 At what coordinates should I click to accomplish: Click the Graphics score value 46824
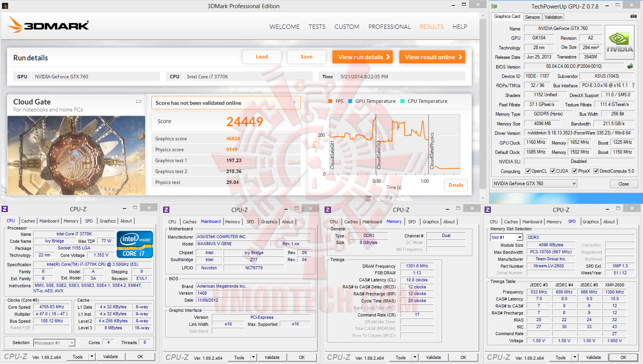pyautogui.click(x=233, y=139)
